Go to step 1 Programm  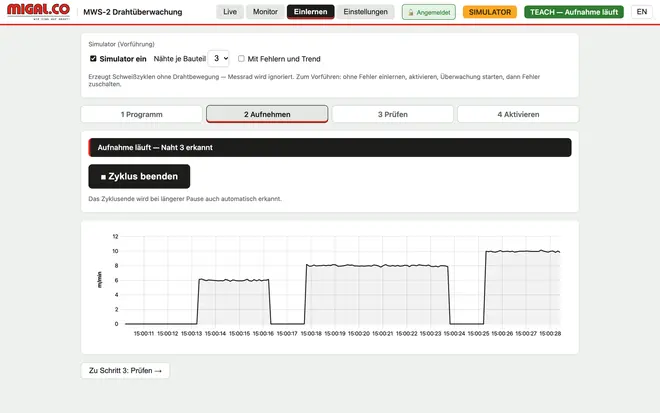point(141,114)
